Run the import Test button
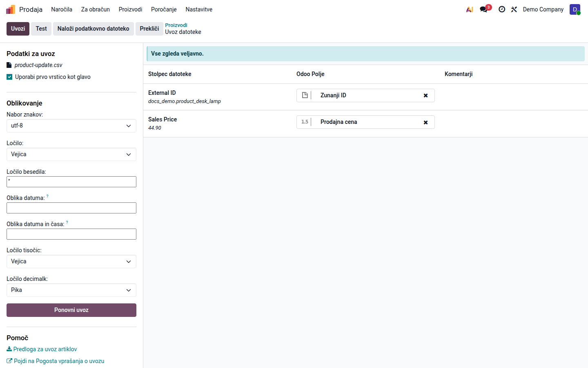Image resolution: width=588 pixels, height=368 pixels. [x=41, y=29]
